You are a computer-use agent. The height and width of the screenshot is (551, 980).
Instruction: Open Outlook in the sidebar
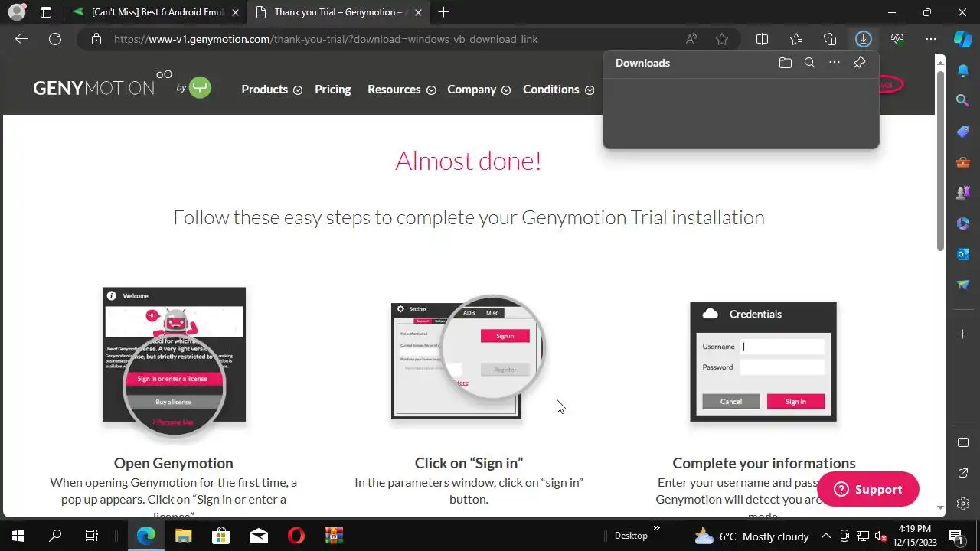point(963,254)
